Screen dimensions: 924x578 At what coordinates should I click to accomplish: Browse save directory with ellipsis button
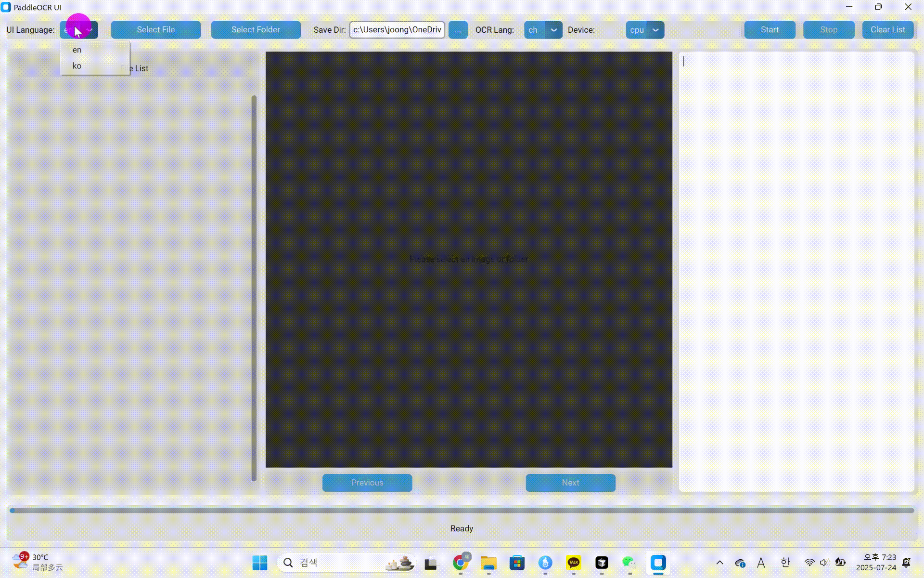tap(458, 30)
